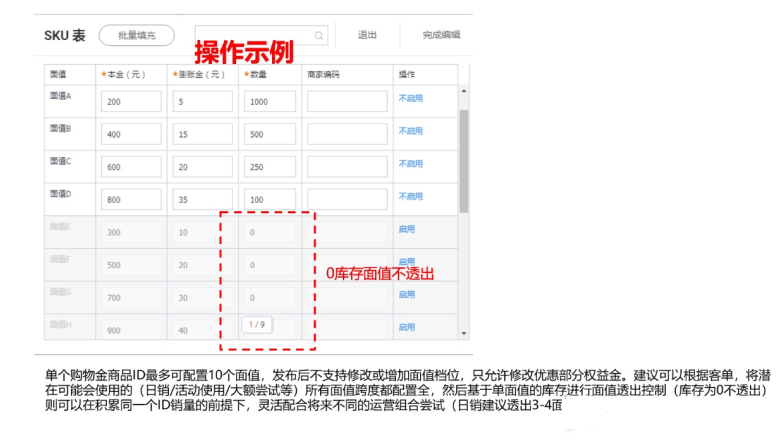Click 完成编辑 to finish editing
784x442 pixels.
click(441, 35)
